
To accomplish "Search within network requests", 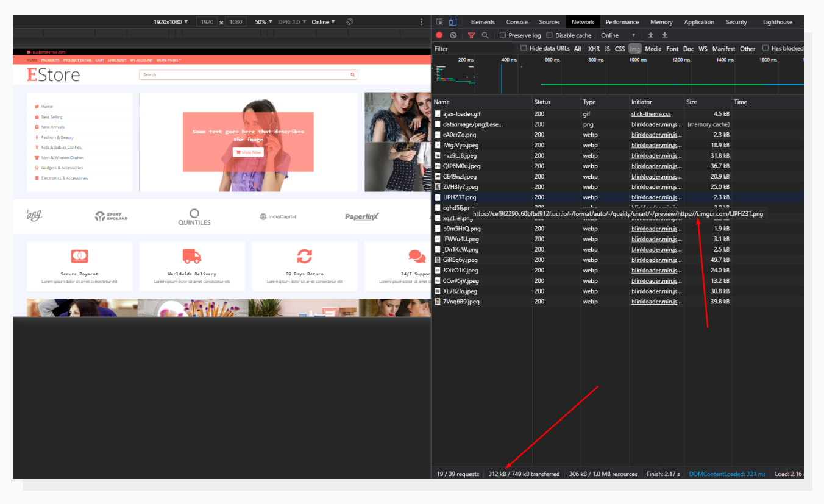I will (485, 35).
